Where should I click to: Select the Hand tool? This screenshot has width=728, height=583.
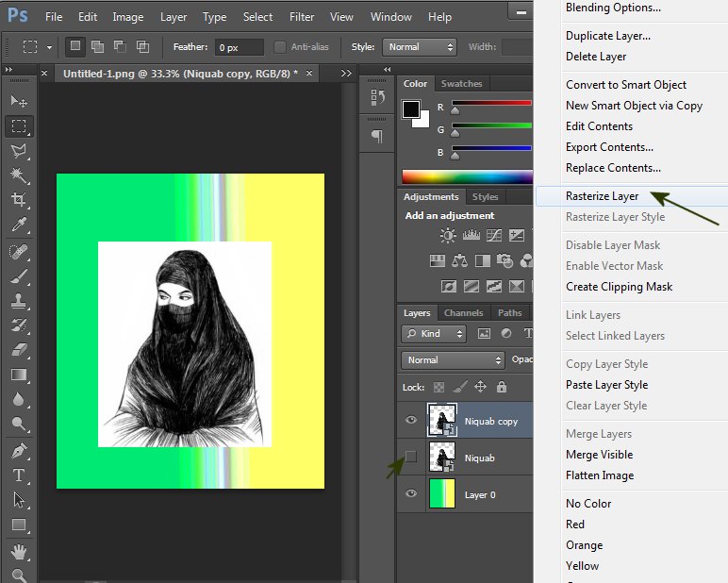(19, 552)
